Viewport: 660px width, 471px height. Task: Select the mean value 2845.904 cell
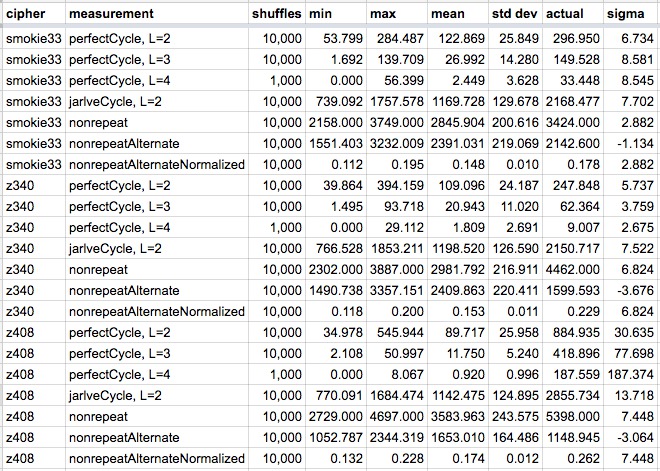pos(458,122)
